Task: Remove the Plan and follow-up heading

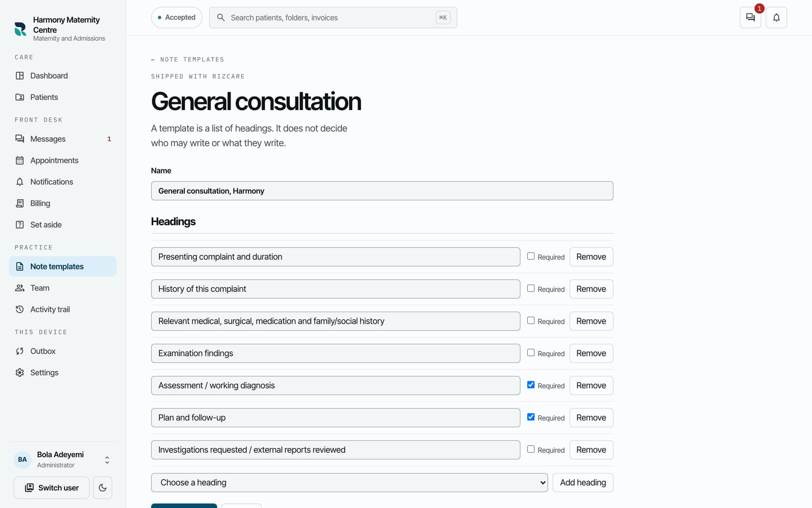Action: tap(591, 418)
